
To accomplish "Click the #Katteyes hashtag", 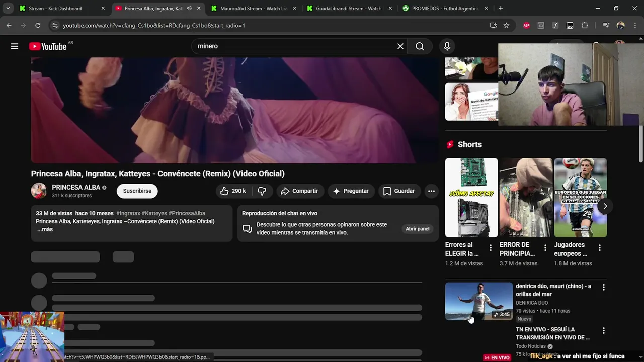I will point(154,213).
